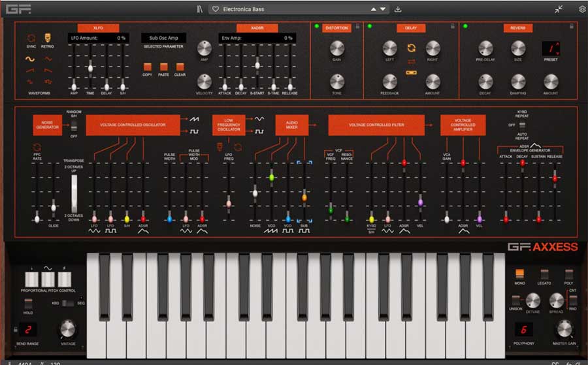Click the Voltage Controlled Filter block
Screen dimensions: 588x365
point(376,125)
